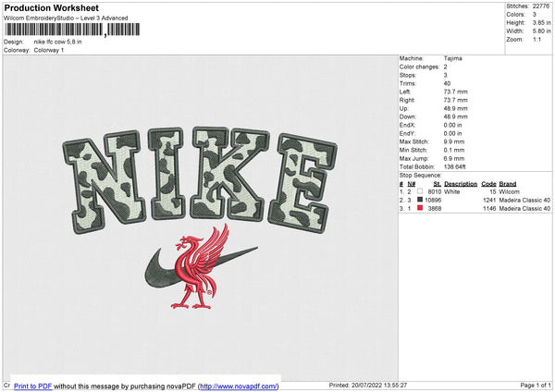Image resolution: width=555 pixels, height=392 pixels.
Task: Click the 'Brand' column header
Action: [508, 184]
